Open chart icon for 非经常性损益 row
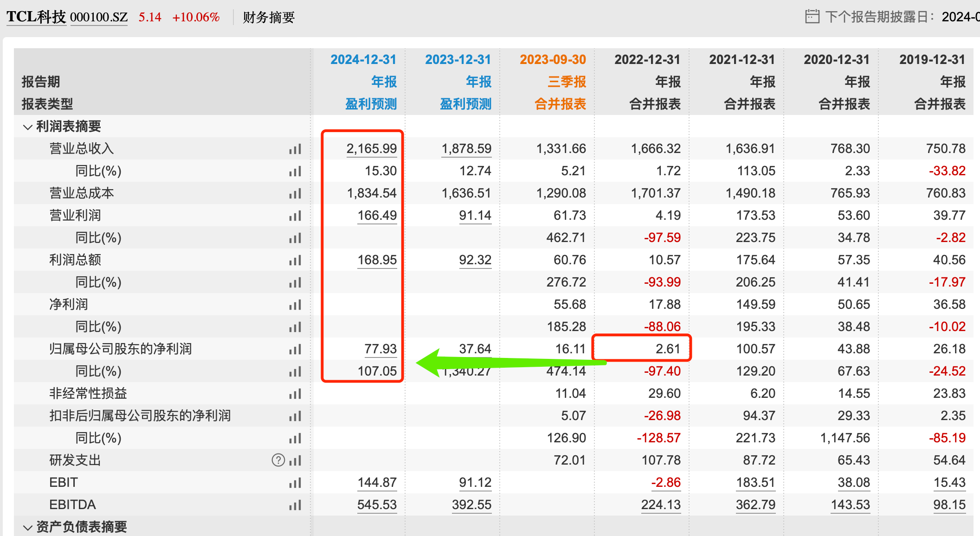The width and height of the screenshot is (980, 536). pyautogui.click(x=295, y=394)
